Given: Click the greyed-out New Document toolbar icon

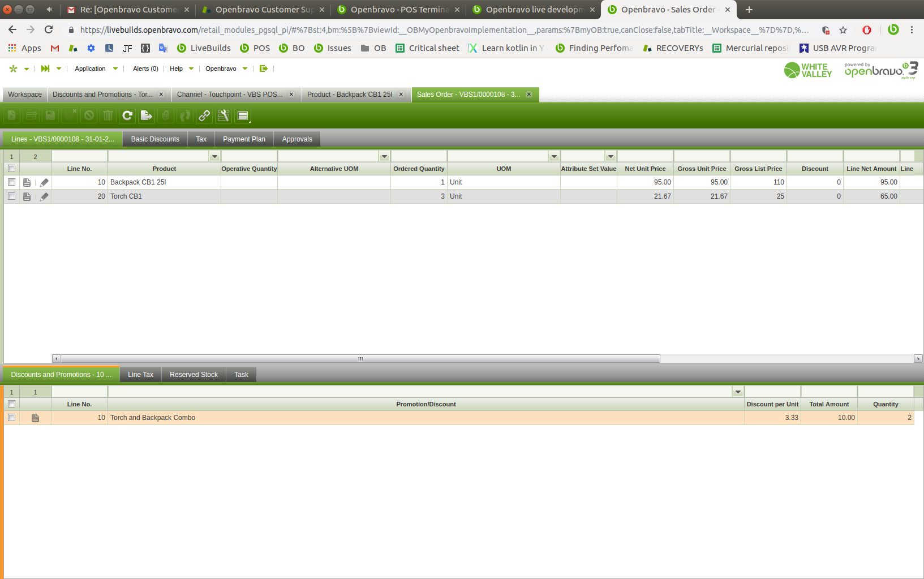Looking at the screenshot, I should pyautogui.click(x=12, y=115).
